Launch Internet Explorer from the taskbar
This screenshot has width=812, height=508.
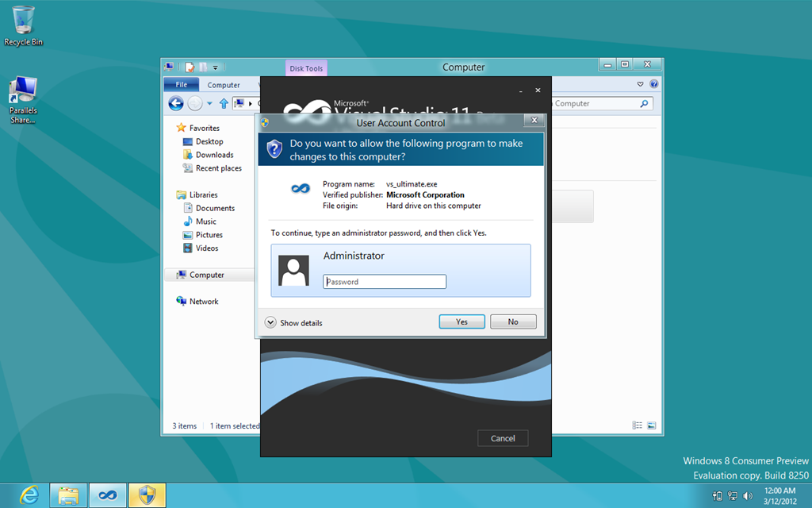coord(29,495)
